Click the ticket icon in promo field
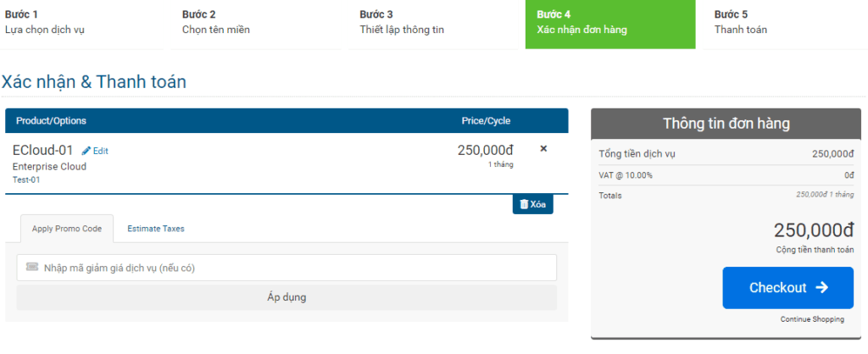 coord(32,267)
